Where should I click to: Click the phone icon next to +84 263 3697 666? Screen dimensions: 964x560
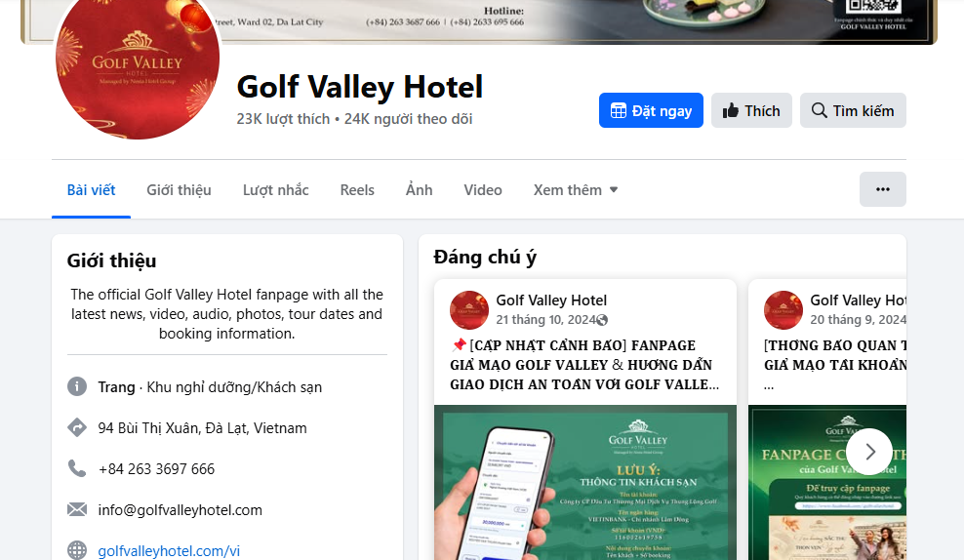[77, 468]
